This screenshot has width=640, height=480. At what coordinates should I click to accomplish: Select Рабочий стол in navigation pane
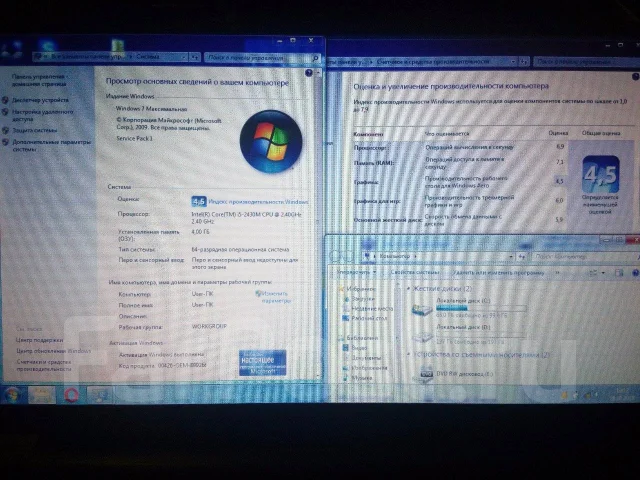[x=369, y=318]
